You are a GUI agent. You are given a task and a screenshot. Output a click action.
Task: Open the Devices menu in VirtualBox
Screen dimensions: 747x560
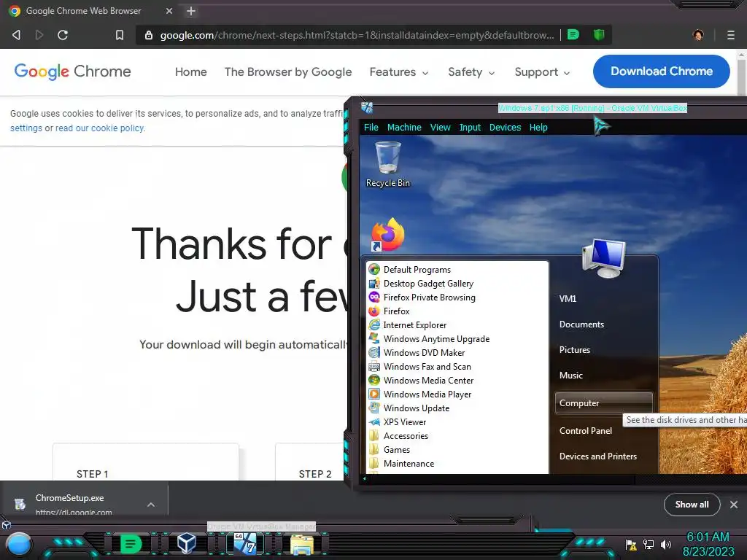click(505, 127)
